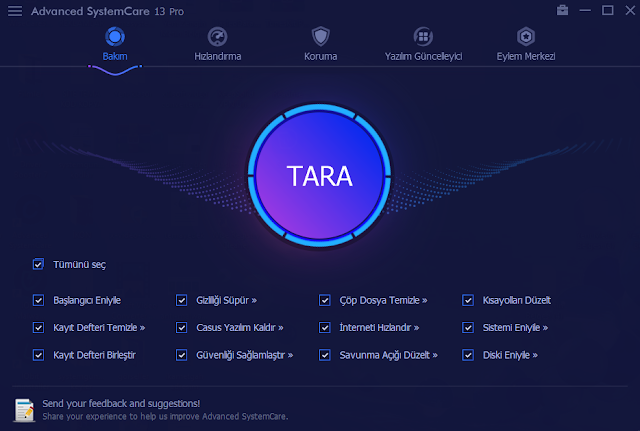Image resolution: width=640 pixels, height=431 pixels.
Task: Click the Kısayolları Düzelt label
Action: (x=517, y=300)
